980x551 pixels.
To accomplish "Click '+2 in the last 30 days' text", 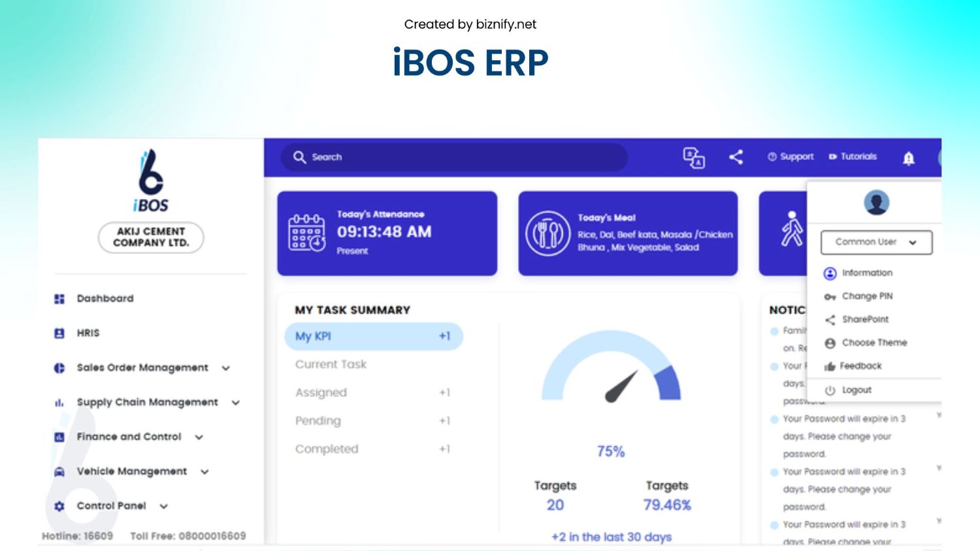I will pos(612,537).
